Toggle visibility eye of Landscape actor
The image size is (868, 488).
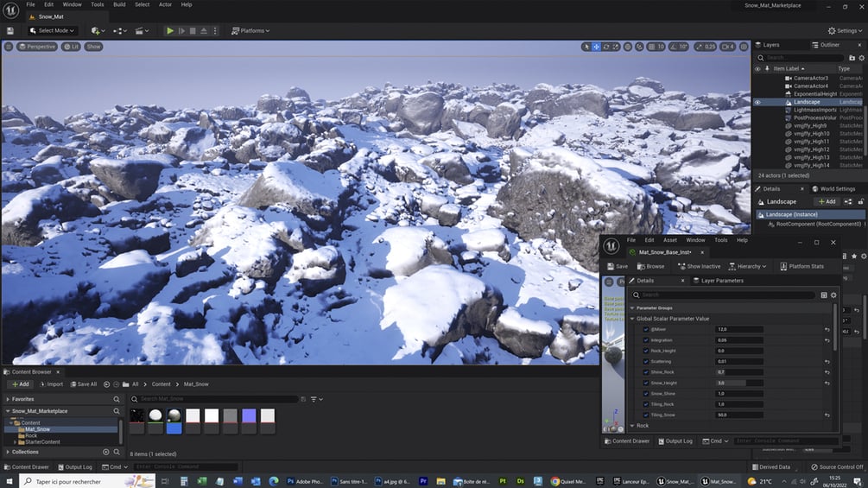pyautogui.click(x=757, y=103)
